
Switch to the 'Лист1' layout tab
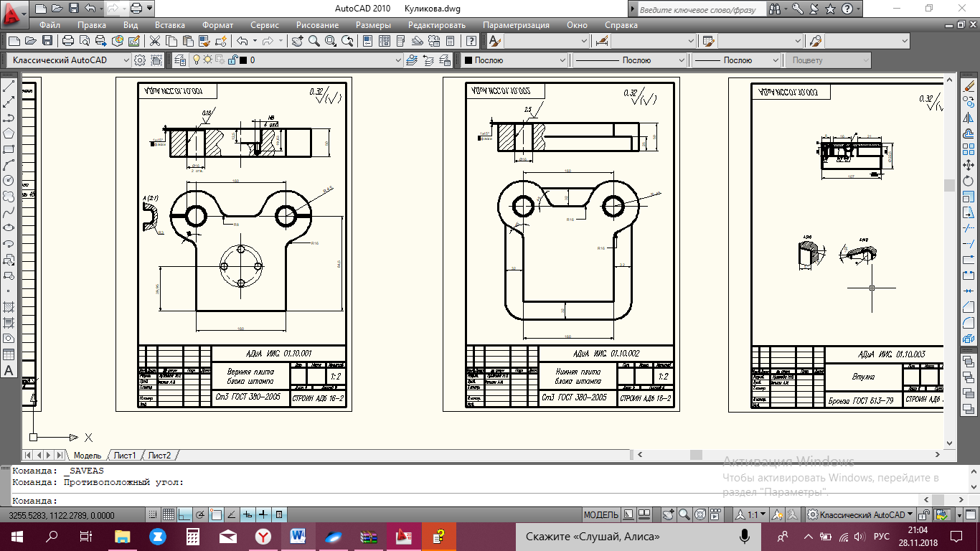coord(125,456)
